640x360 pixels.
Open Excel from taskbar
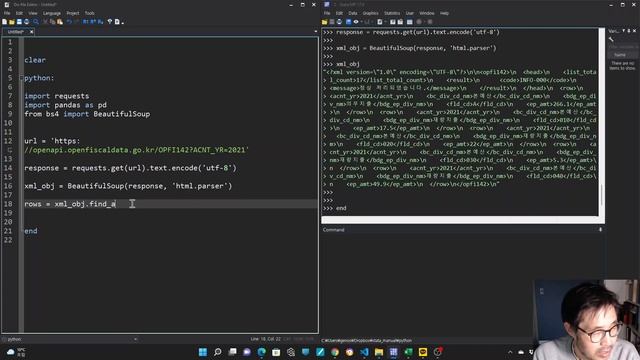(408, 352)
